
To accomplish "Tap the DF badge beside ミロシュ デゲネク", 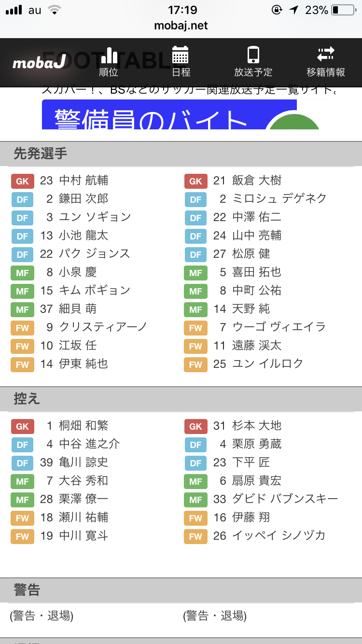I will (195, 199).
